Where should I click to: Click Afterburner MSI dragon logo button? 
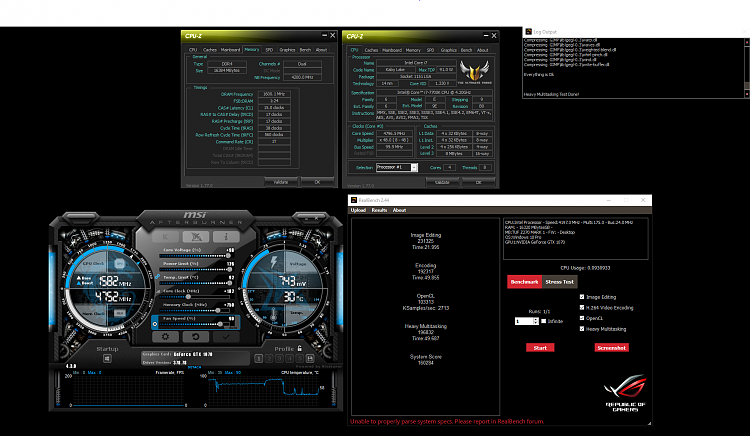196,237
